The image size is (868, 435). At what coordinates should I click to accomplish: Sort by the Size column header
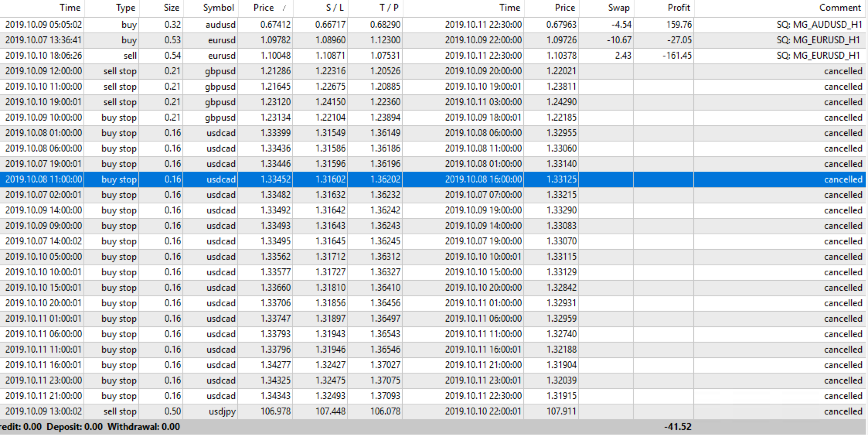(171, 8)
